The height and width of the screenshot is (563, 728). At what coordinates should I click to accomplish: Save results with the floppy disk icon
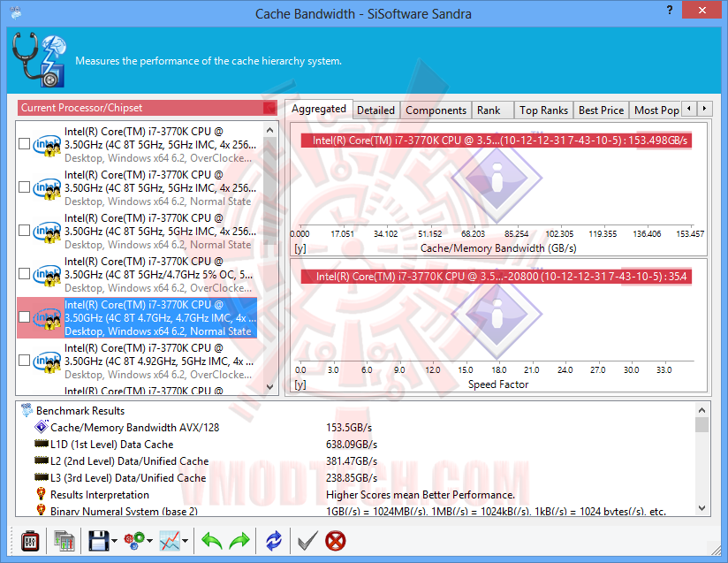pos(98,541)
